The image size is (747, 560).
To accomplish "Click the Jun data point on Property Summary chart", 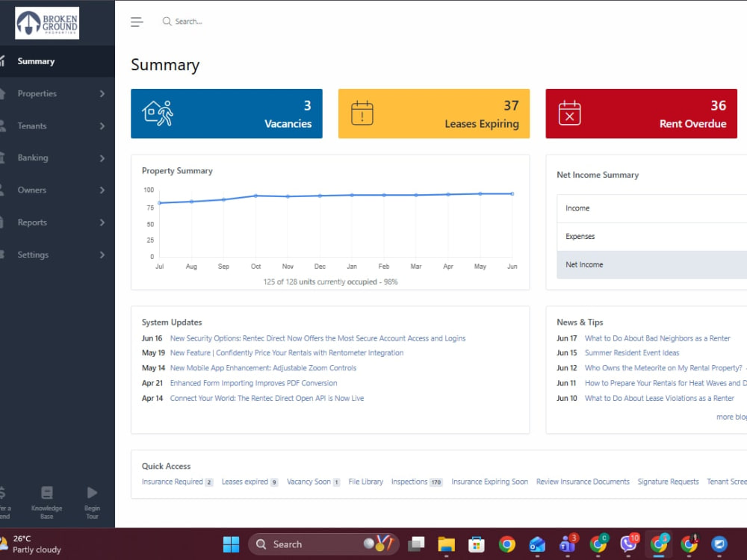I will coord(512,194).
